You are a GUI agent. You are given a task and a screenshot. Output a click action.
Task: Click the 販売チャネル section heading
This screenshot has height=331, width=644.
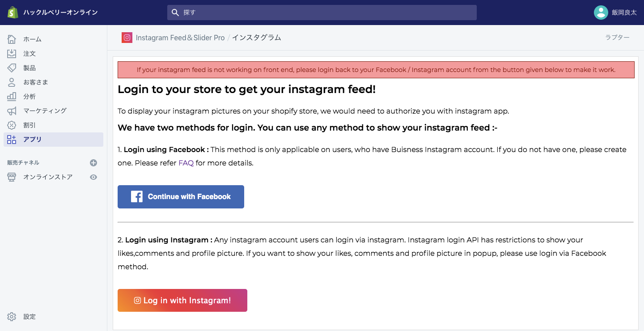click(x=23, y=163)
